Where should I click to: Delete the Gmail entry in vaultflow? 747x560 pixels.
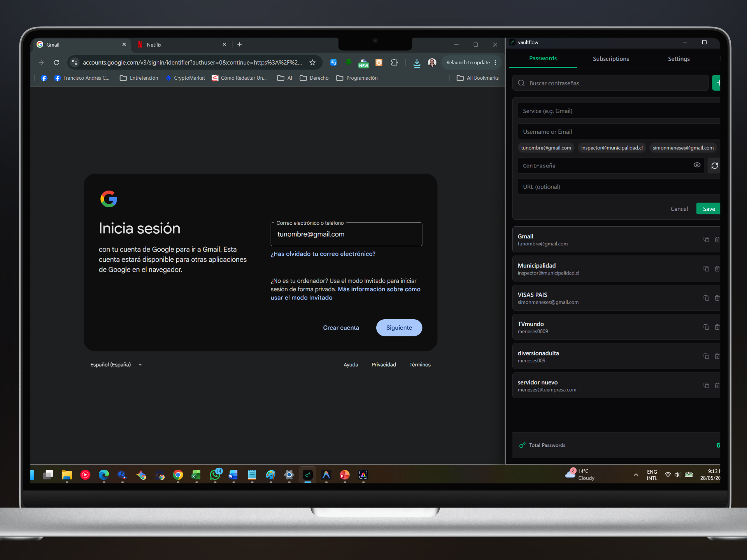[717, 240]
